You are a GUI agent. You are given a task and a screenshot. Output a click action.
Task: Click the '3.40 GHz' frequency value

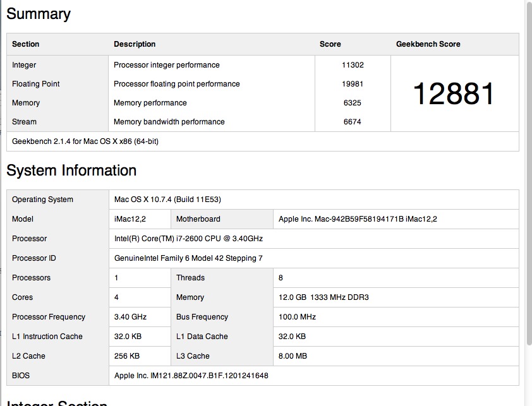pyautogui.click(x=130, y=317)
